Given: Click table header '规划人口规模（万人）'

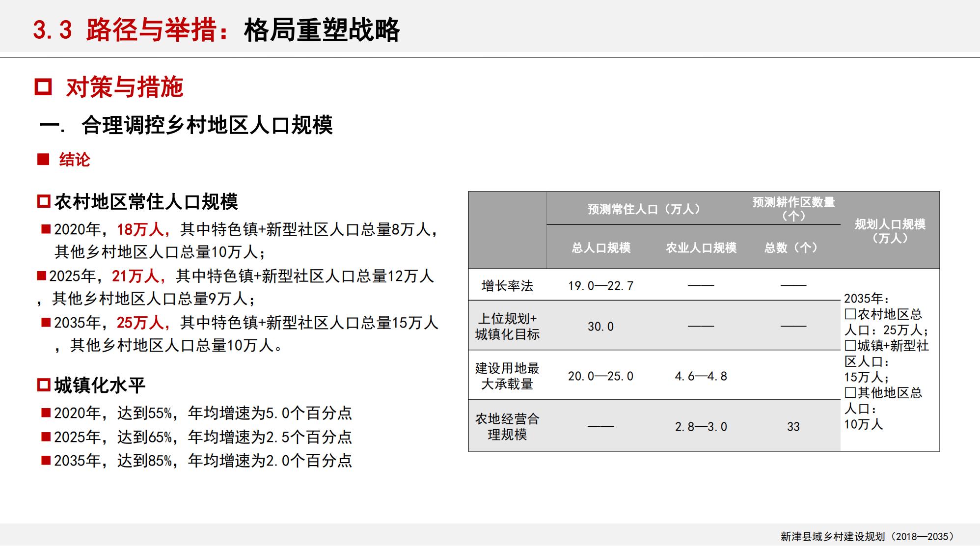Looking at the screenshot, I should (x=890, y=231).
